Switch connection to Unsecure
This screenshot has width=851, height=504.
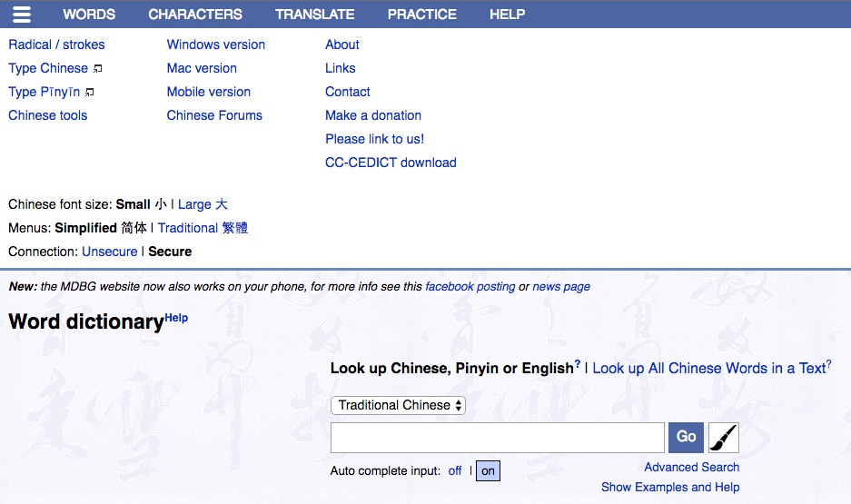[109, 252]
